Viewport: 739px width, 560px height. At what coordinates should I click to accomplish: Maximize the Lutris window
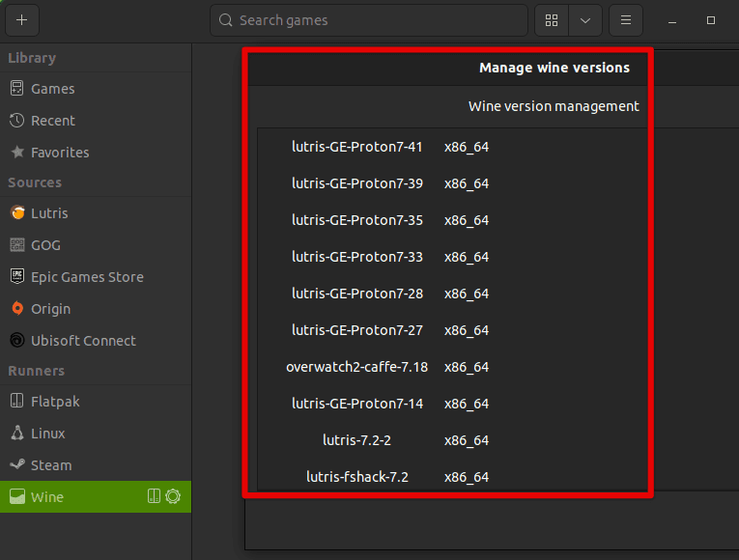[x=711, y=20]
